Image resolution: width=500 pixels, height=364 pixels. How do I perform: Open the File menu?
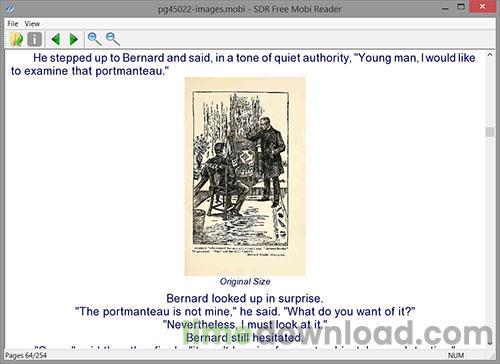tap(13, 24)
